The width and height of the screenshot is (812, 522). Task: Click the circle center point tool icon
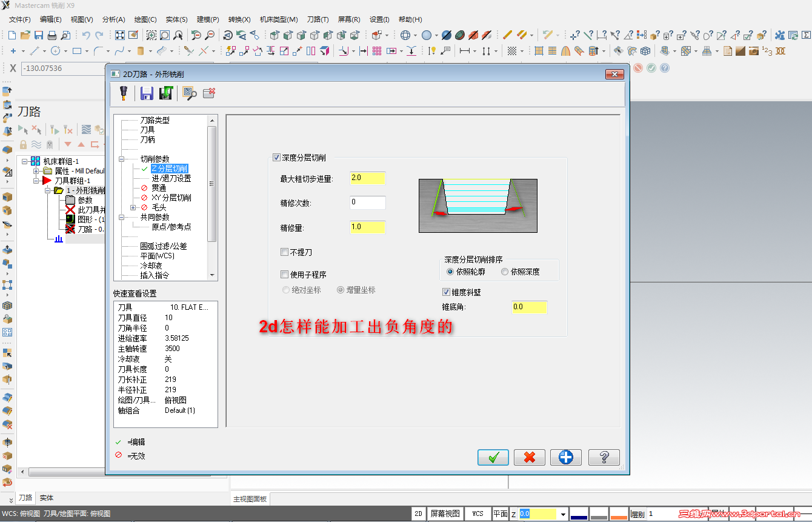pos(55,51)
